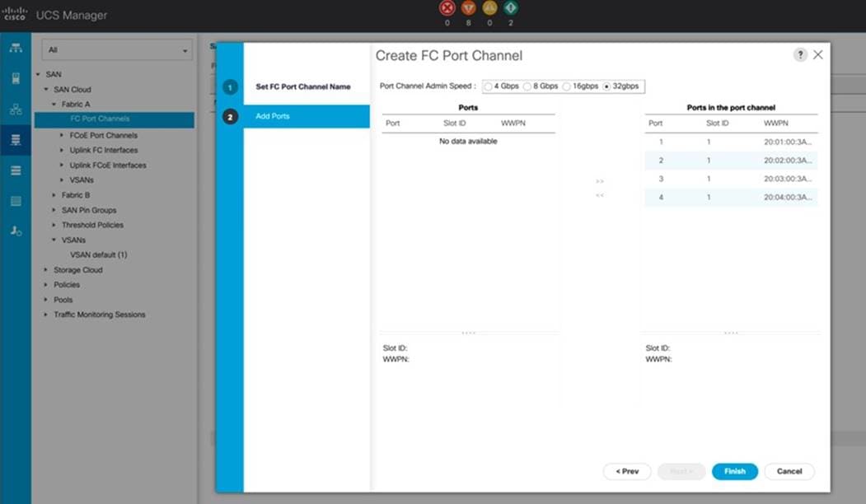Expand Uplink FCoE Interfaces node

[x=61, y=165]
